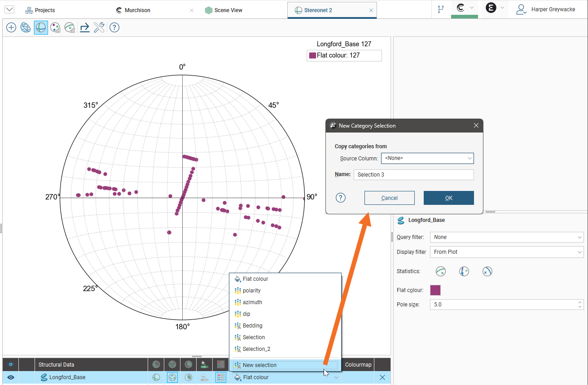Toggle the highlighted poles display icon for Longford_Base
Image resolution: width=588 pixels, height=385 pixels.
[x=172, y=377]
